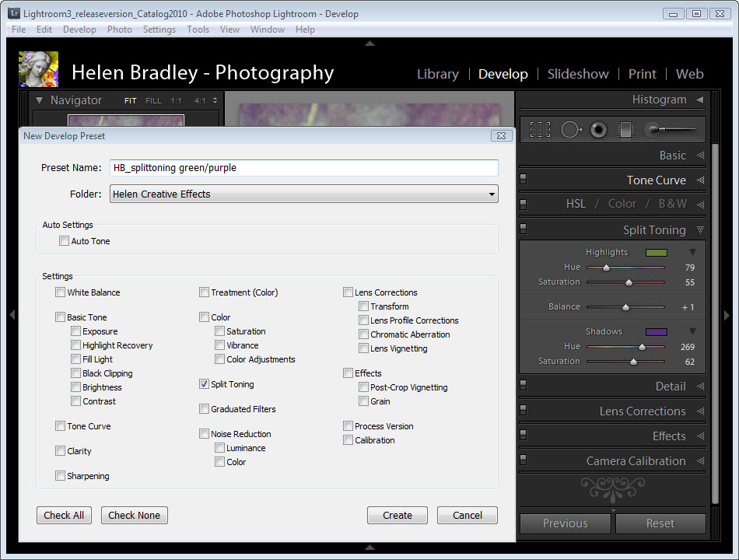Expand the Basic panel
Screen dimensions: 739x560
pyautogui.click(x=700, y=156)
